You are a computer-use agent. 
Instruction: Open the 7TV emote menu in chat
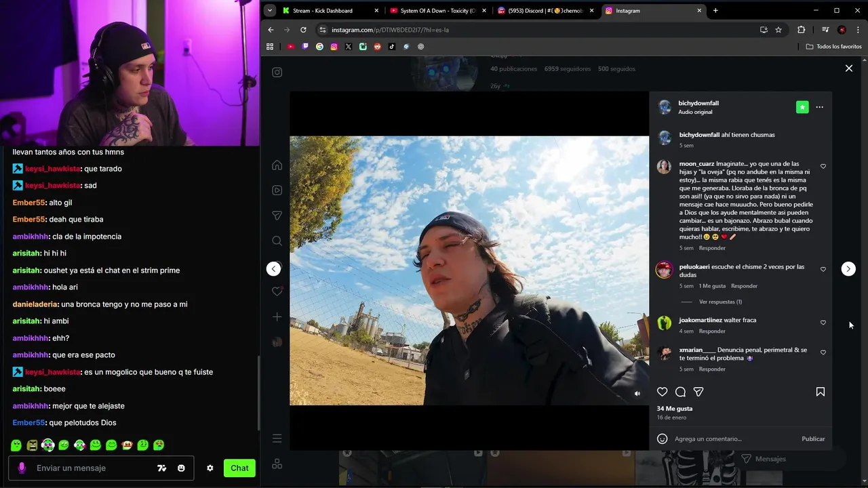pyautogui.click(x=162, y=468)
